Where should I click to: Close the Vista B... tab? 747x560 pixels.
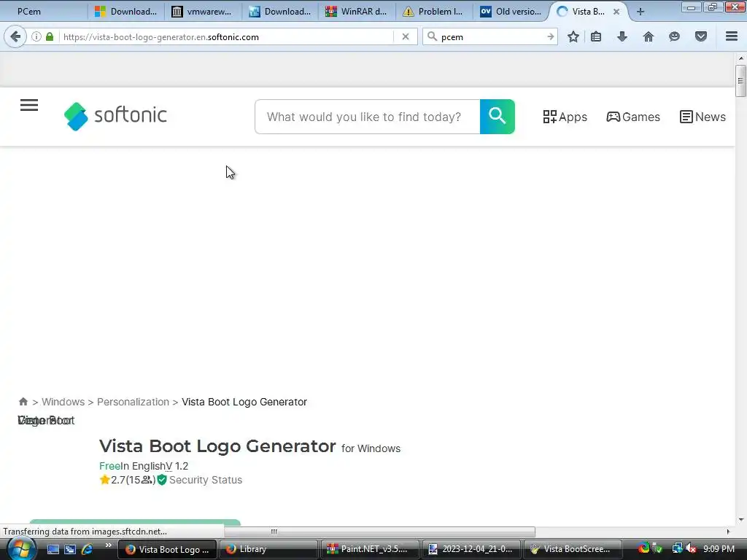coord(616,12)
